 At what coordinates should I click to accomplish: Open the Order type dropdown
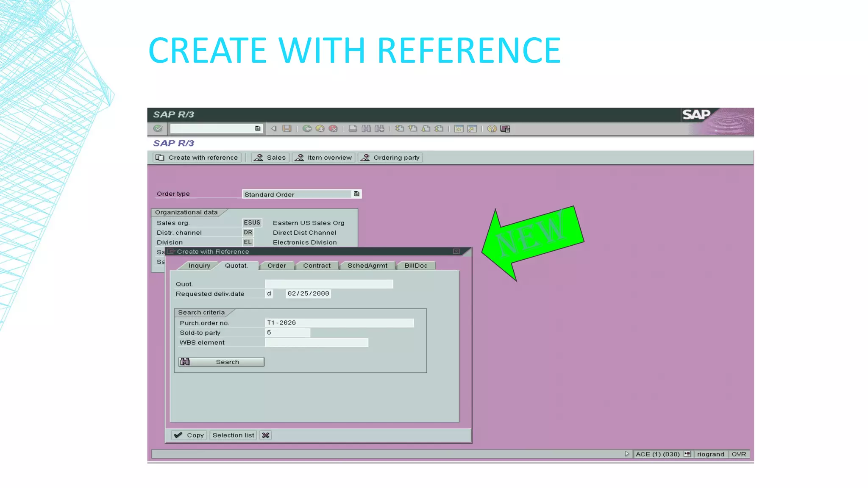click(x=356, y=194)
